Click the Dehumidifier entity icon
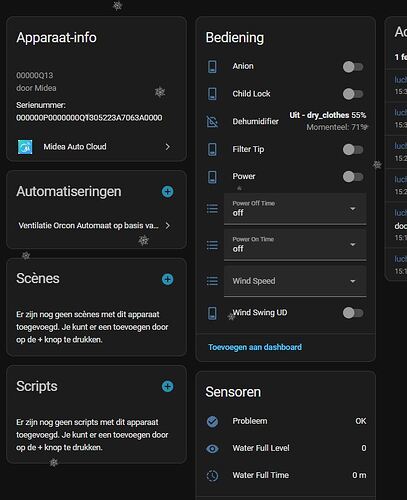 click(x=212, y=122)
